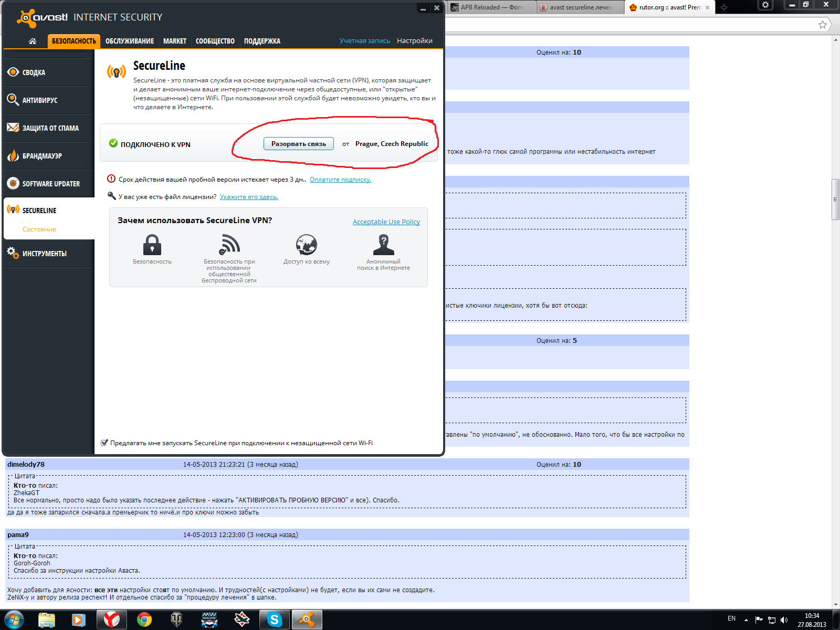Open the СООБЩЕСТВО tab

tap(215, 41)
